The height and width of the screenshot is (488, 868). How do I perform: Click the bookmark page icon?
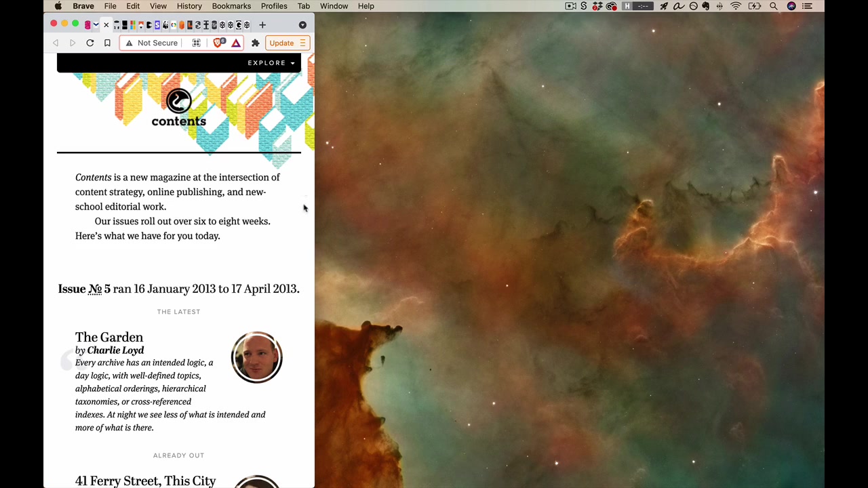click(107, 43)
